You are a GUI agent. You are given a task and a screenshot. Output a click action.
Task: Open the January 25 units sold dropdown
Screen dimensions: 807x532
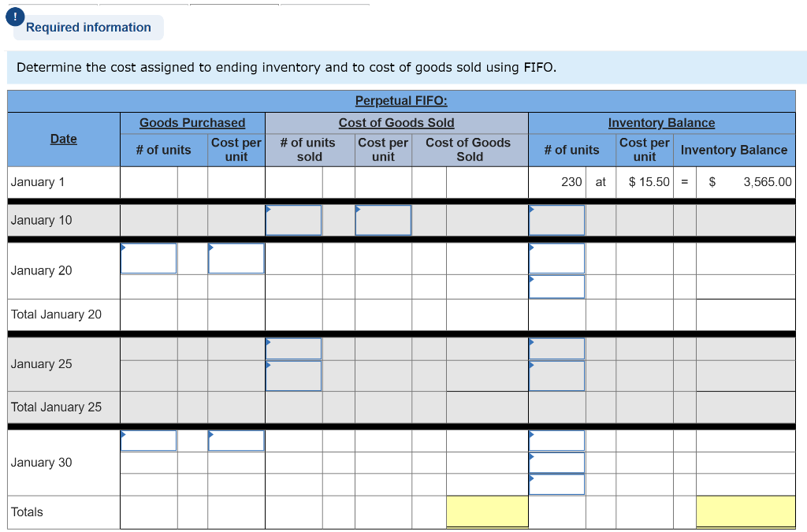[x=293, y=348]
